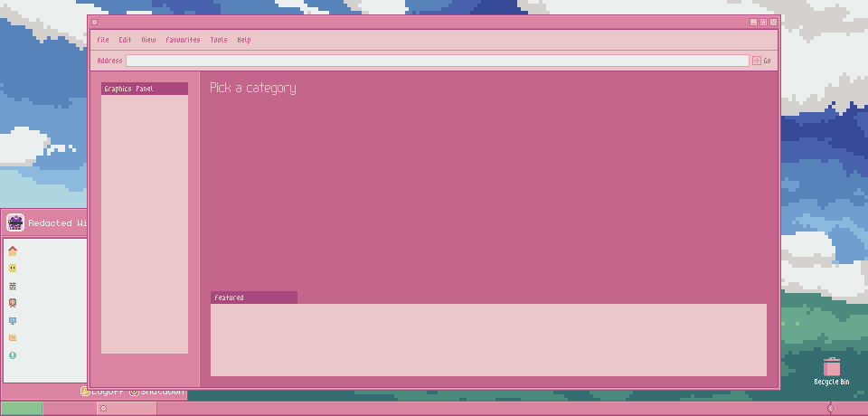Click the yellow smiley face icon

pyautogui.click(x=13, y=269)
